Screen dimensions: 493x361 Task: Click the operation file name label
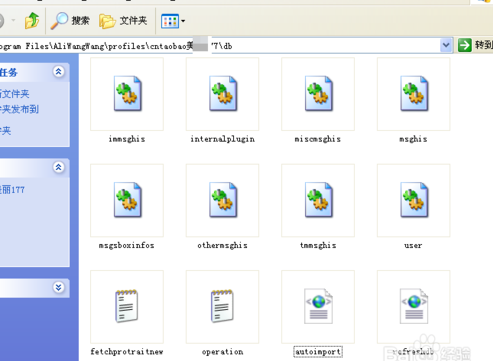click(x=223, y=352)
